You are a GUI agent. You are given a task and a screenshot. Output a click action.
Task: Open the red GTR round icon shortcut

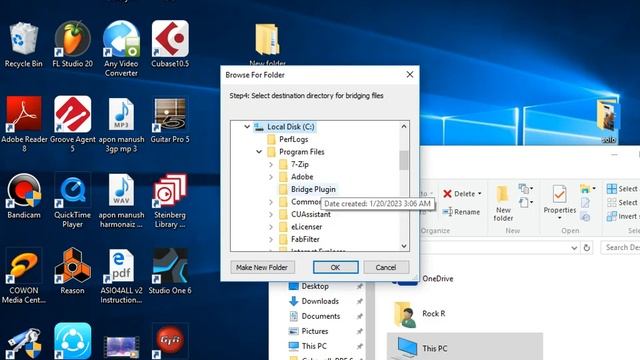click(x=170, y=341)
